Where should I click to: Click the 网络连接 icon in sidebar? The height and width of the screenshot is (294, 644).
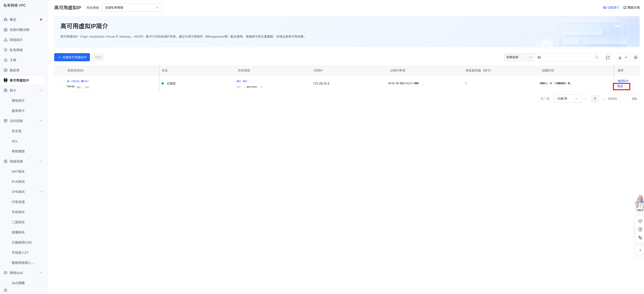click(5, 161)
